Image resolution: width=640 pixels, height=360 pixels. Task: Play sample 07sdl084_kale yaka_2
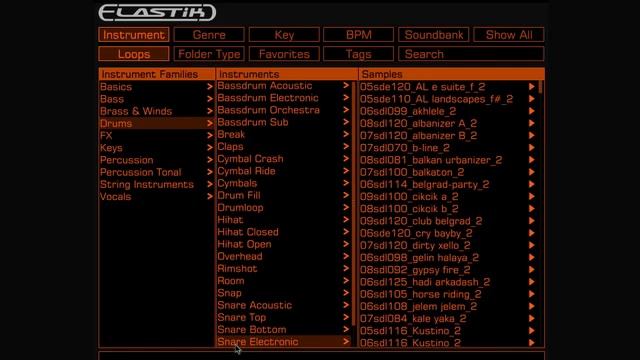pyautogui.click(x=531, y=318)
